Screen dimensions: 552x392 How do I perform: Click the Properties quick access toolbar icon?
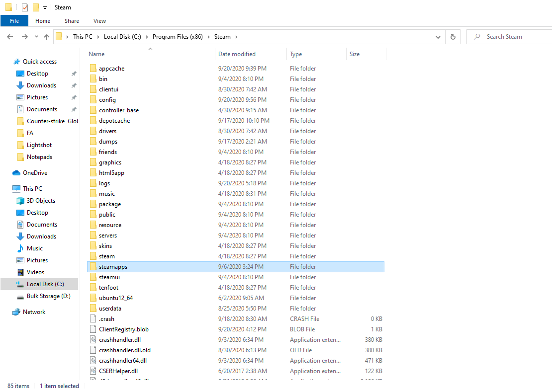[25, 7]
